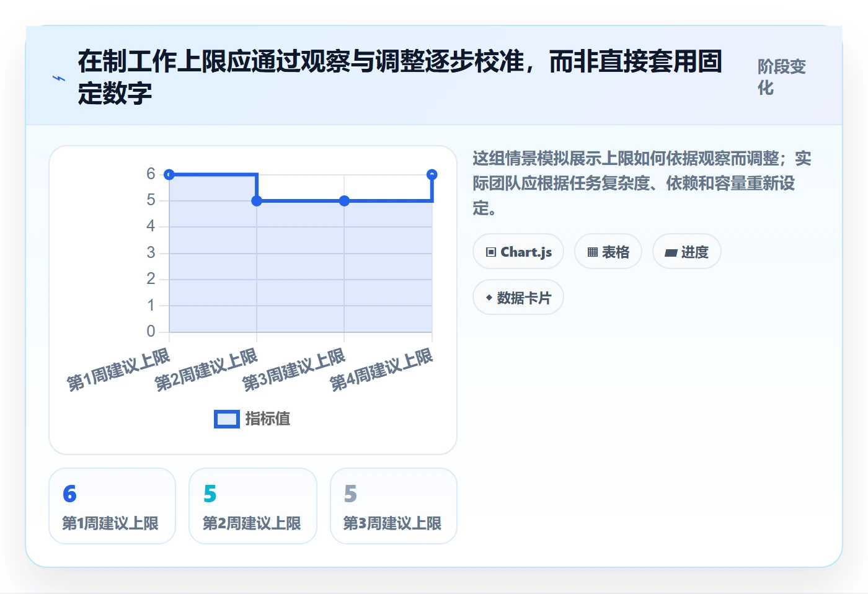Click the headline starting with 在制工作上限
The image size is (868, 594).
click(400, 78)
